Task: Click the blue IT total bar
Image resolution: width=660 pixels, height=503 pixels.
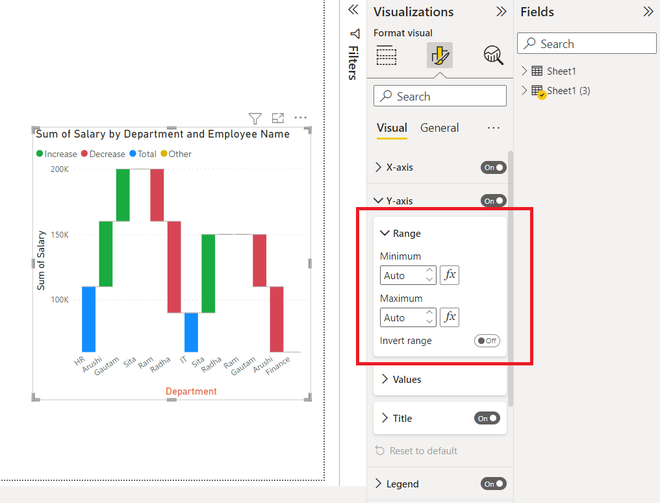Action: pyautogui.click(x=191, y=333)
